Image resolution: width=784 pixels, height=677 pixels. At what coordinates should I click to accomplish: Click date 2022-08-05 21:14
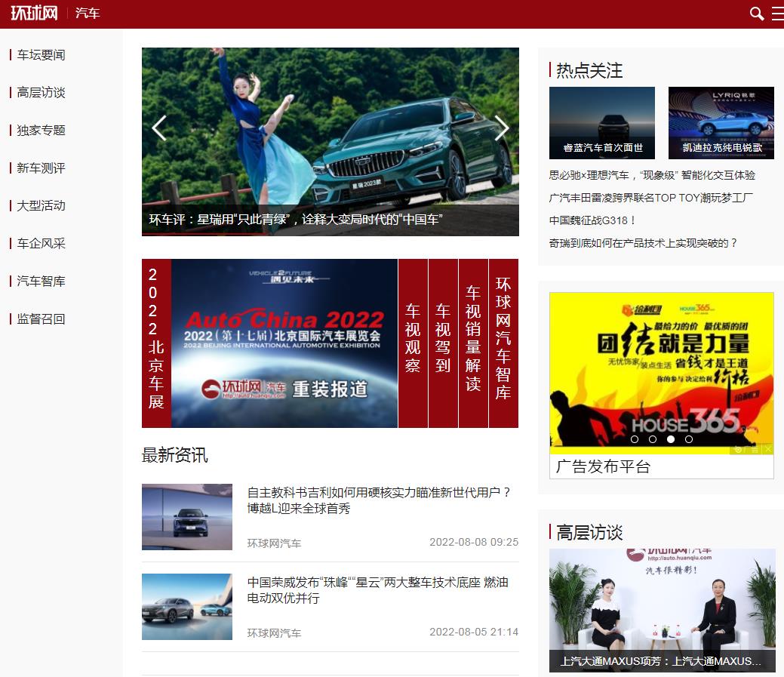[x=474, y=632]
